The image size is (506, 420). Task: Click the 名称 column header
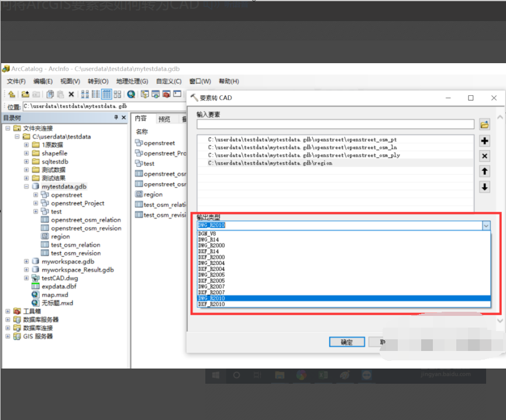coord(142,132)
